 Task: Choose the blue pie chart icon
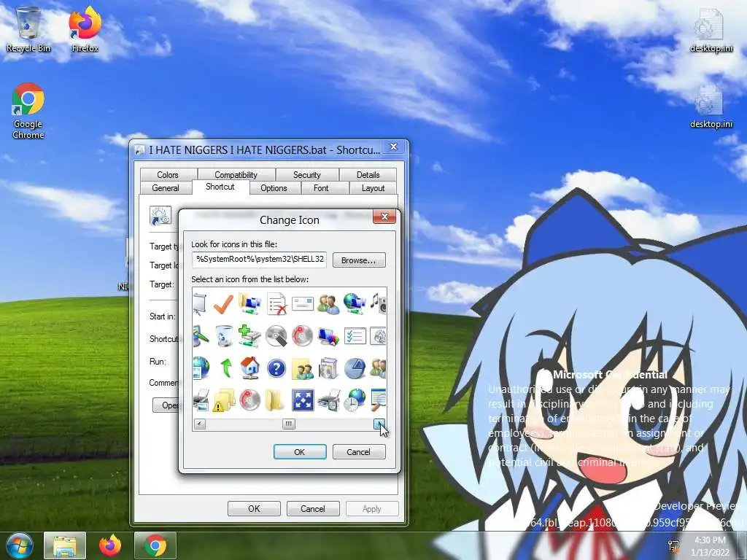point(355,368)
